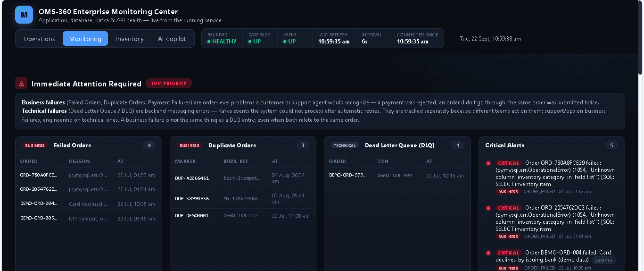
Task: Click the TXN column header
Action: tap(383, 161)
